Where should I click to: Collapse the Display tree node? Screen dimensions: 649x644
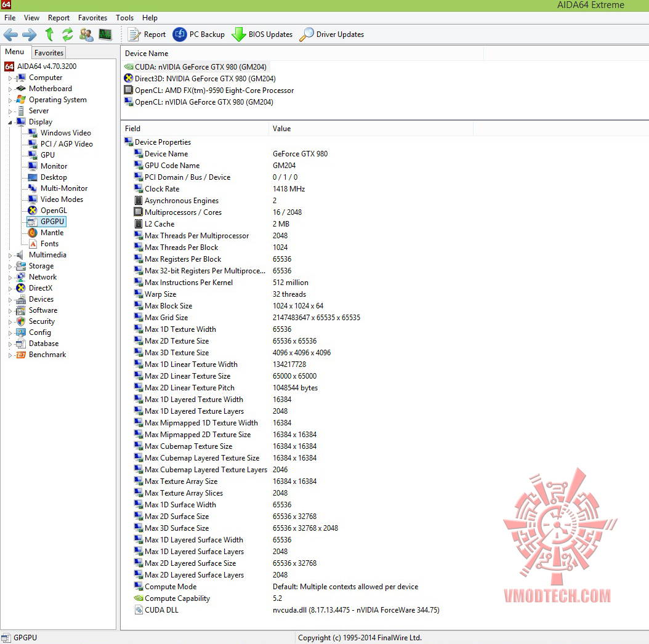tap(10, 122)
